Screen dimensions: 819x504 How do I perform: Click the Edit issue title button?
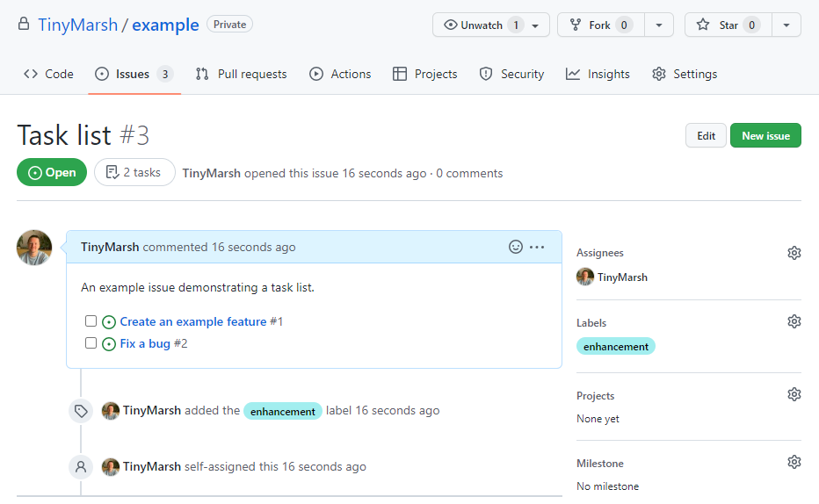(706, 135)
